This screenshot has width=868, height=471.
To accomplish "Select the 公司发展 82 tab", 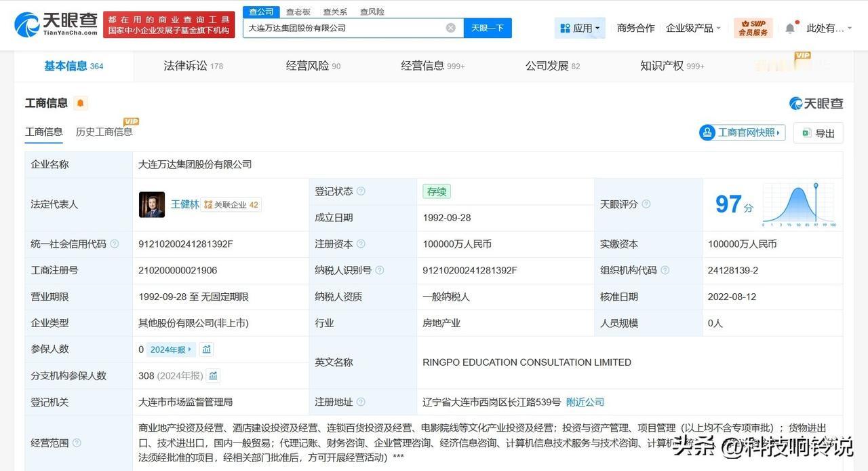I will 553,66.
